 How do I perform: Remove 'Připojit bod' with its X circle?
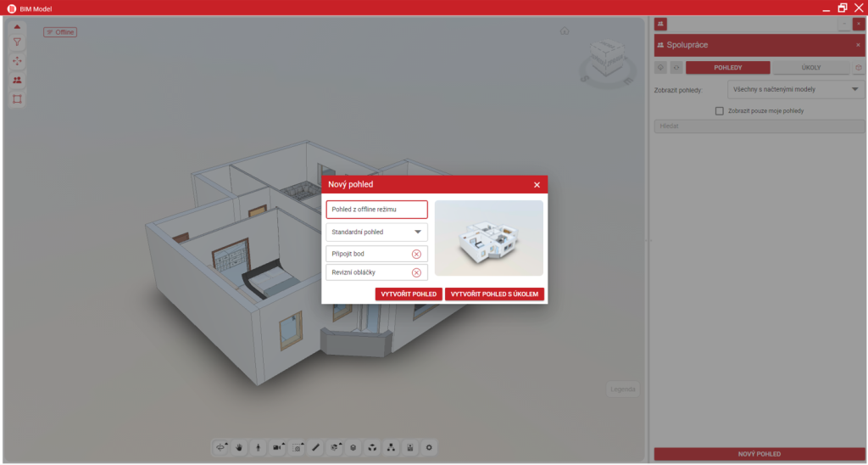[x=416, y=254]
